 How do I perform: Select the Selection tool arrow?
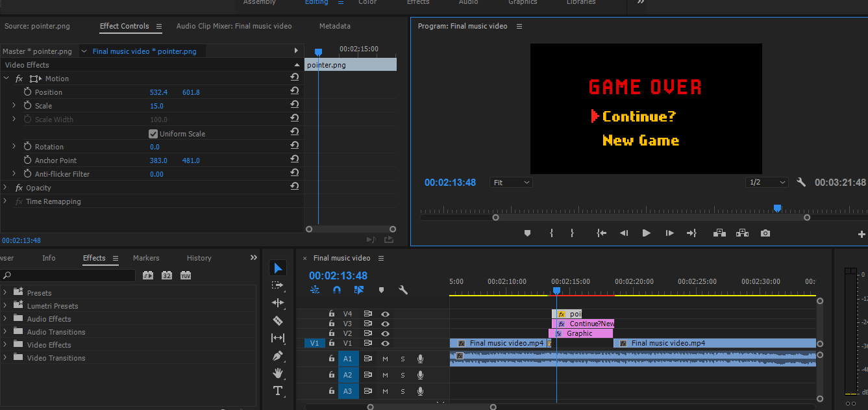tap(278, 268)
